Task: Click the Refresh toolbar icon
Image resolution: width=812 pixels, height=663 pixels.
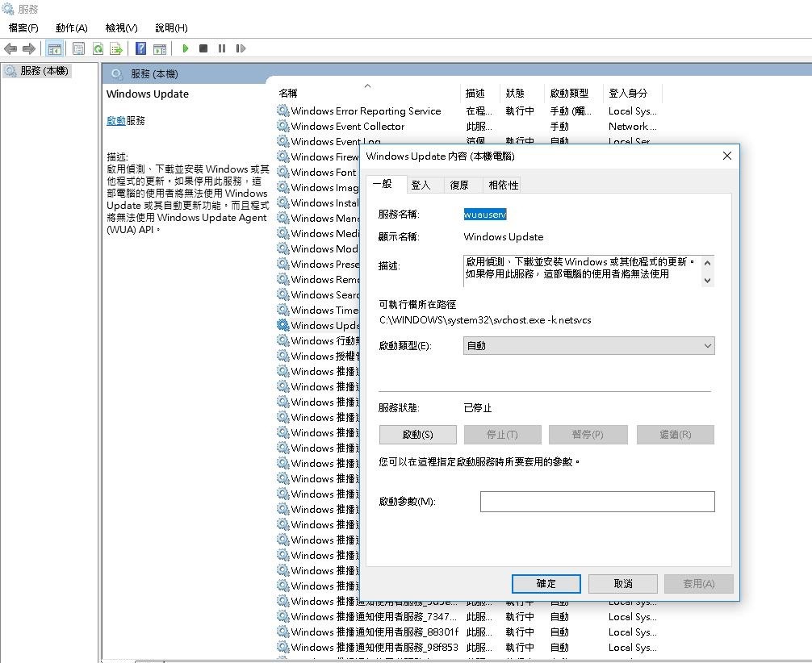Action: 98,48
